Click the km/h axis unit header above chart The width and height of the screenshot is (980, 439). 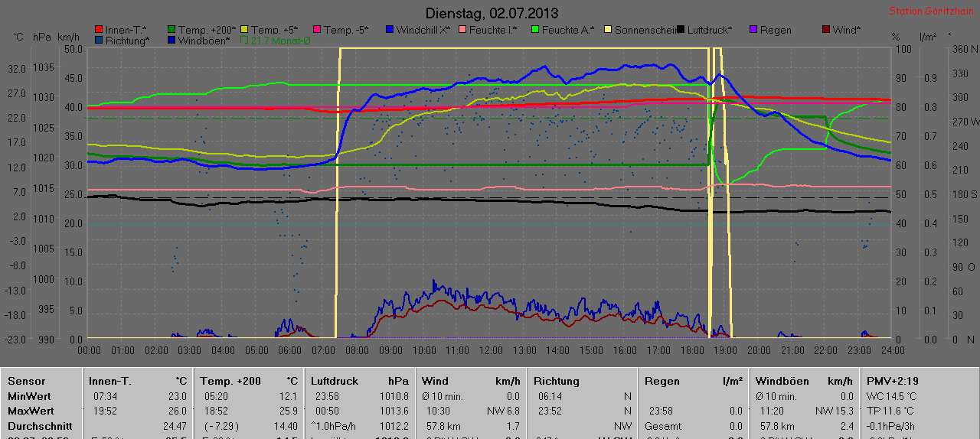point(68,37)
